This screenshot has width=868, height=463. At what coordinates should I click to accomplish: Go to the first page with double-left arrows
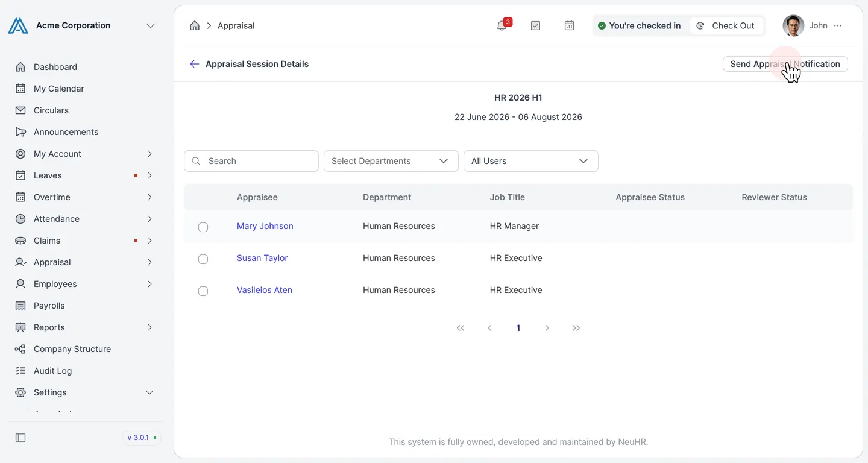pos(461,328)
